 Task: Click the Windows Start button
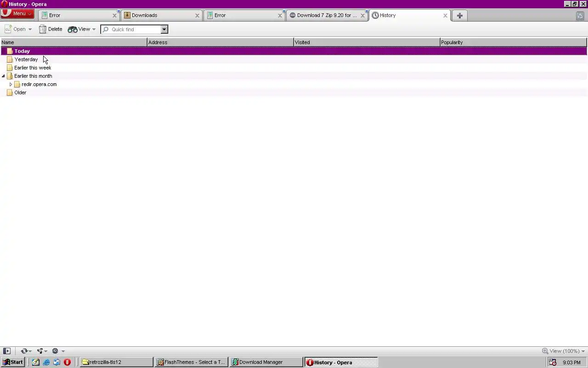(x=12, y=362)
